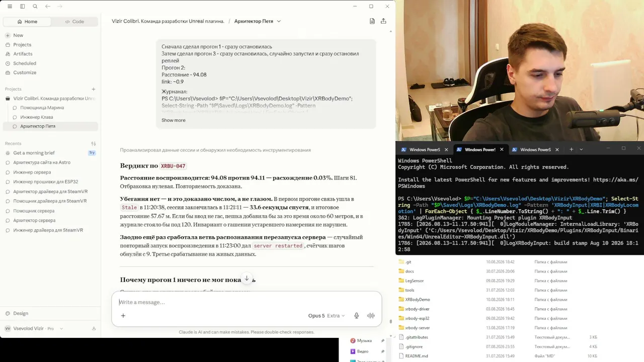Open the Recents filter options icon
This screenshot has width=644, height=362.
pyautogui.click(x=93, y=144)
